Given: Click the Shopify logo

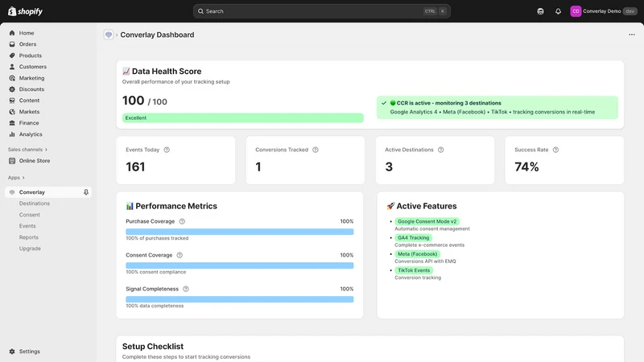Looking at the screenshot, I should coord(25,11).
